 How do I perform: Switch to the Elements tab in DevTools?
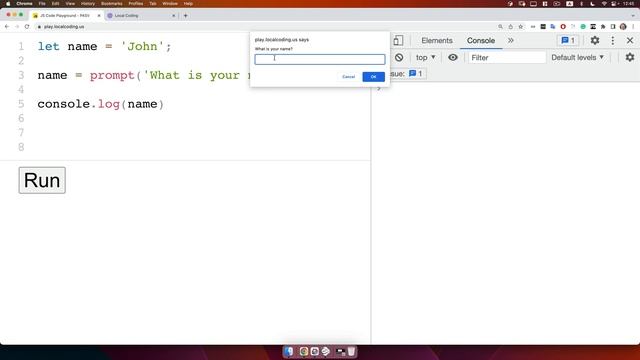tap(437, 40)
